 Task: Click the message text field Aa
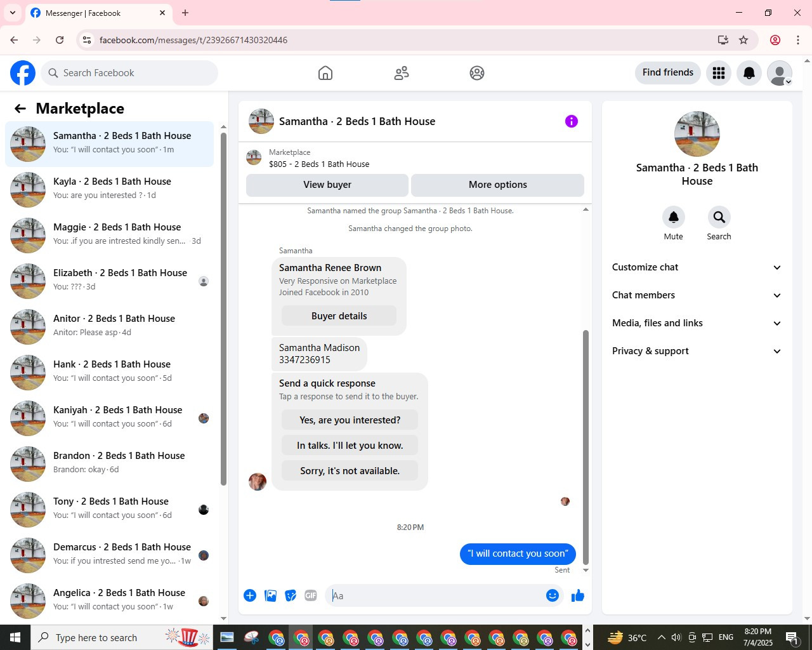[435, 595]
